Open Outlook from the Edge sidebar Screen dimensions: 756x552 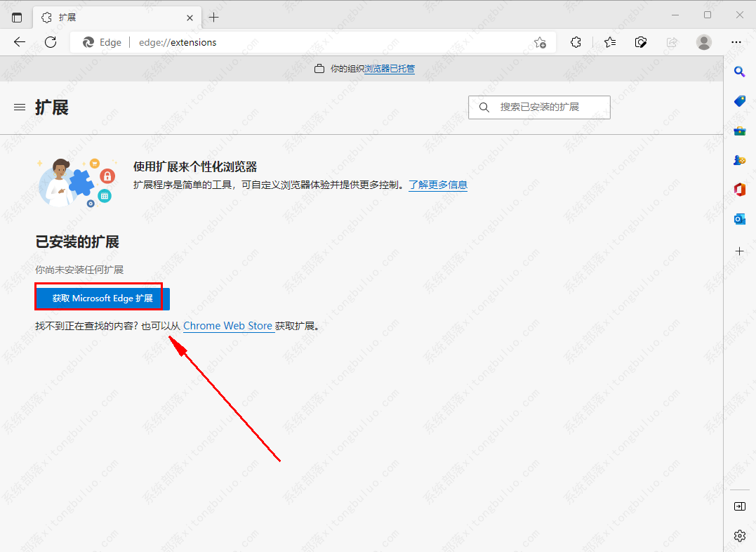[739, 218]
